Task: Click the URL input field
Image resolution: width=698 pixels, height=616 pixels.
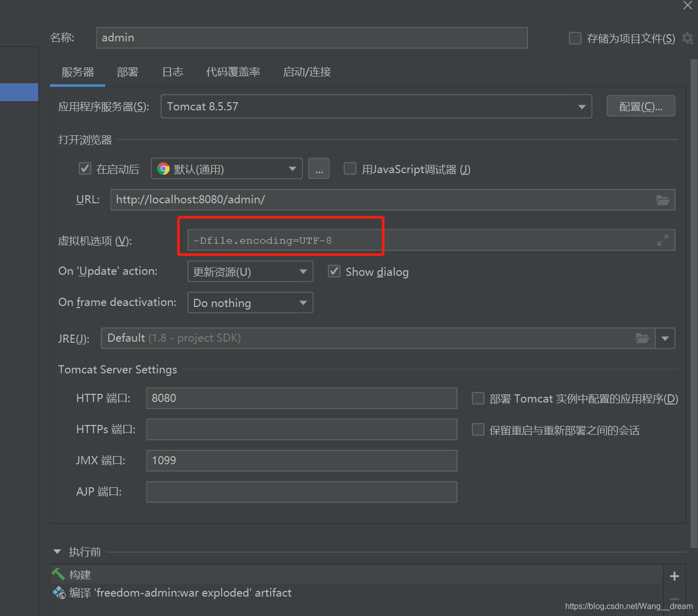Action: [x=393, y=200]
